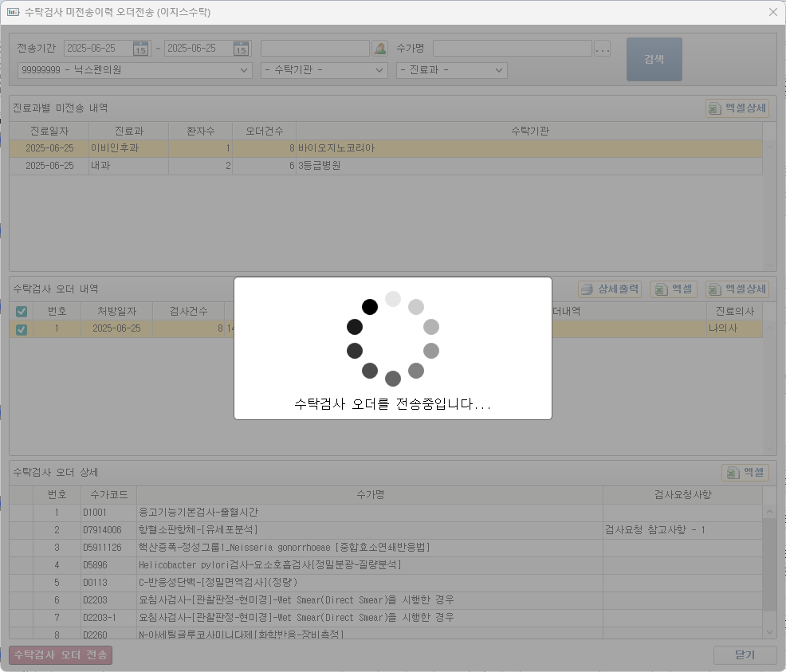Screen dimensions: 786x672
Task: Click the patient search person icon
Action: pyautogui.click(x=380, y=49)
